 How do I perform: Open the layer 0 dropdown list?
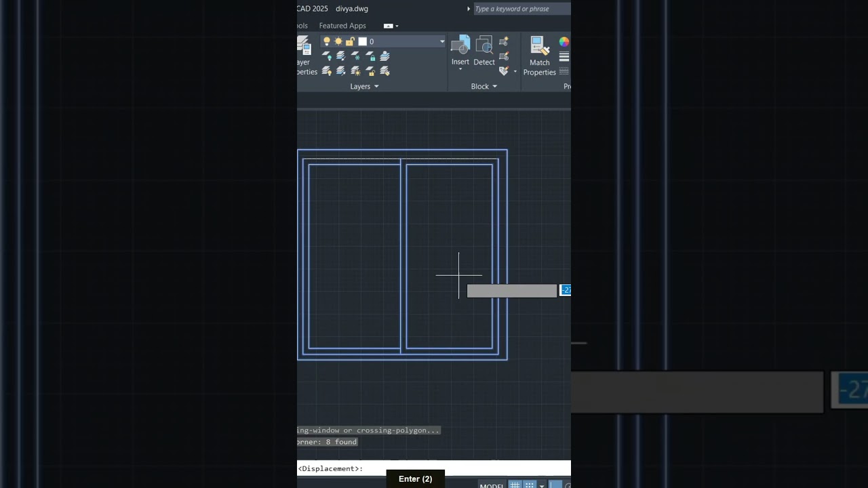tap(442, 41)
